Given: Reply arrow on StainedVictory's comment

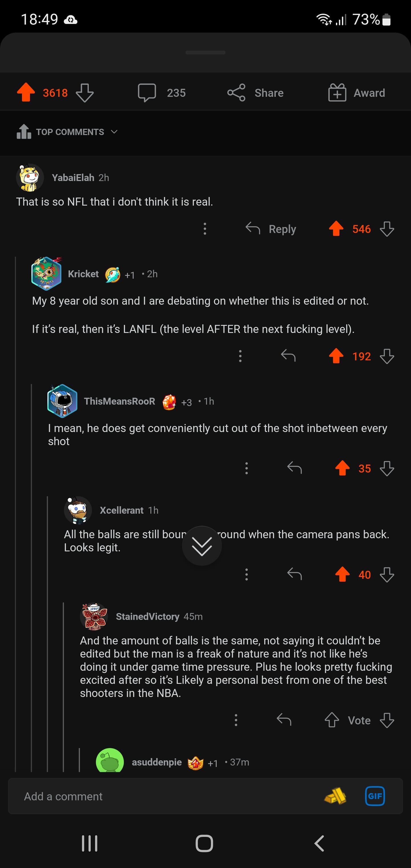Looking at the screenshot, I should click(284, 720).
